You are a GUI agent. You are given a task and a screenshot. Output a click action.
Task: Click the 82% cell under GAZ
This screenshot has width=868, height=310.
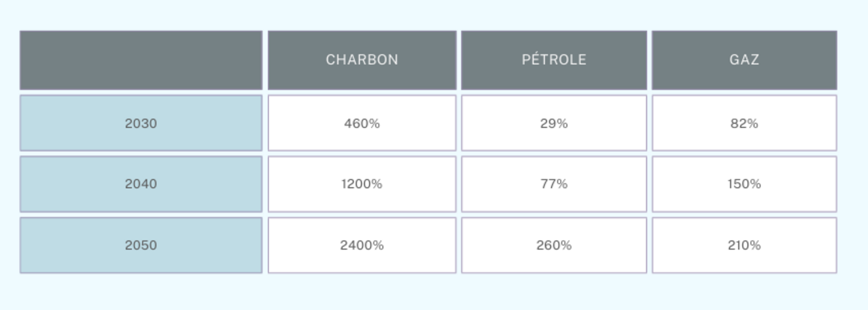(744, 123)
